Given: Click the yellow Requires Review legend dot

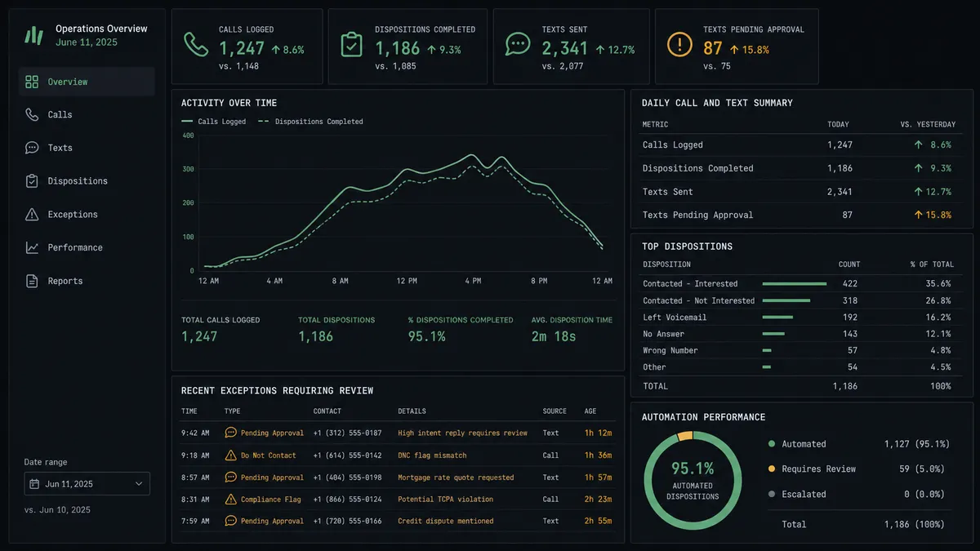Looking at the screenshot, I should point(772,469).
